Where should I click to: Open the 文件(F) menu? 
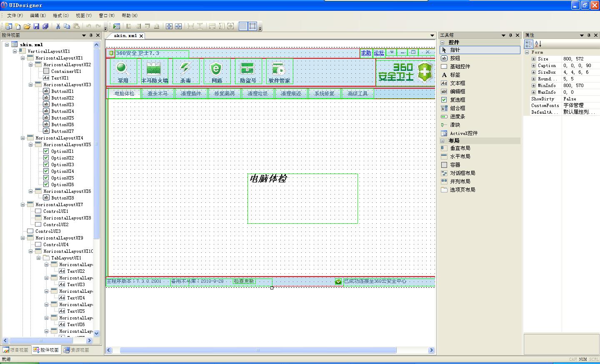click(x=15, y=15)
